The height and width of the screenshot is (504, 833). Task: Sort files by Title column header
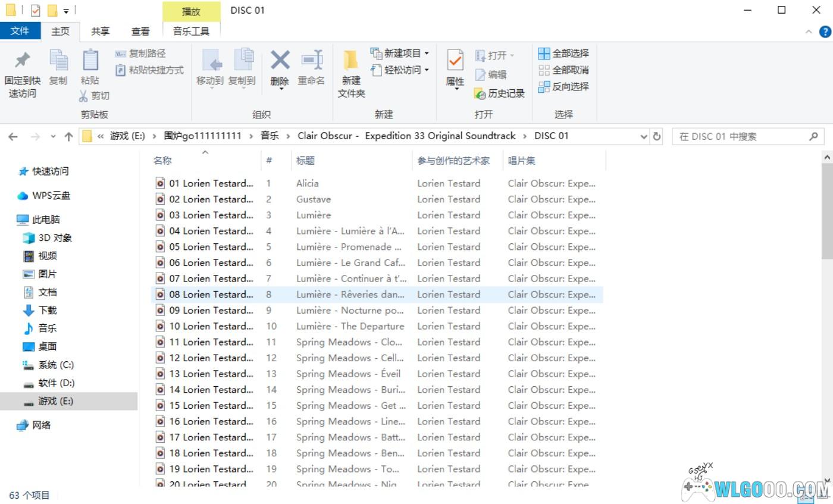point(305,161)
